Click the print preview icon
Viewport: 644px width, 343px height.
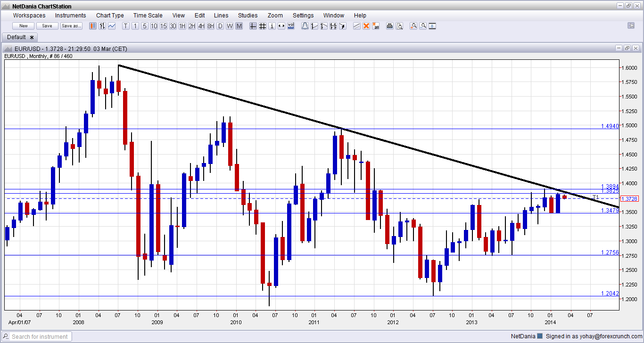click(x=399, y=26)
